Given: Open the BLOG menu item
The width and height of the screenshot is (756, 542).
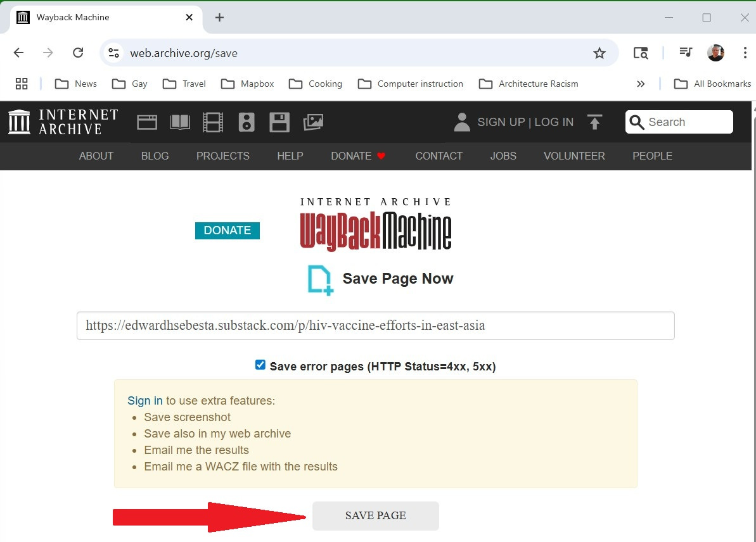Looking at the screenshot, I should click(155, 156).
